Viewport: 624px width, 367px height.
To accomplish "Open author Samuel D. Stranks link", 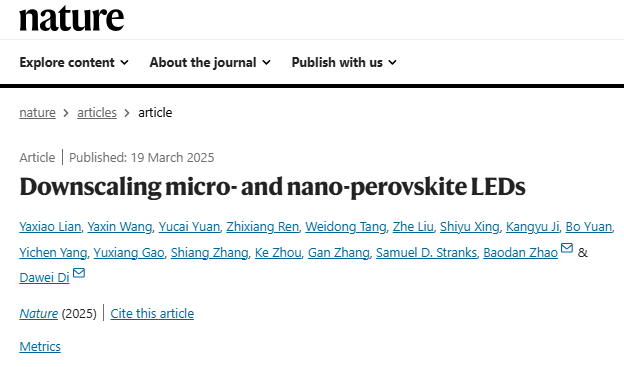I will point(426,253).
